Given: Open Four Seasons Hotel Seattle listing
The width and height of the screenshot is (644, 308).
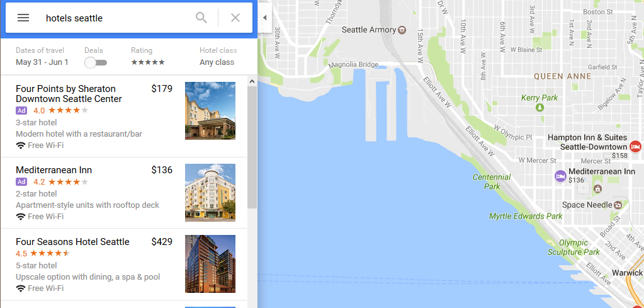Looking at the screenshot, I should (72, 242).
